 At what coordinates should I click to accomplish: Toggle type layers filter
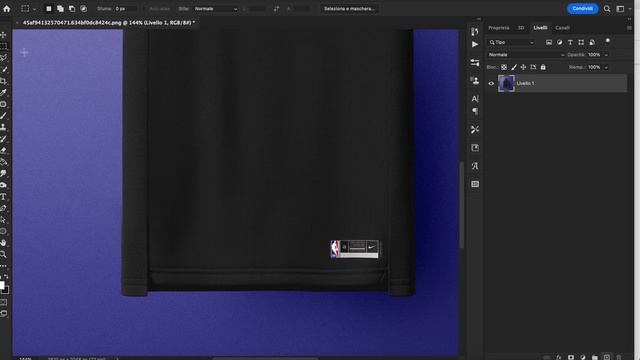tap(570, 42)
